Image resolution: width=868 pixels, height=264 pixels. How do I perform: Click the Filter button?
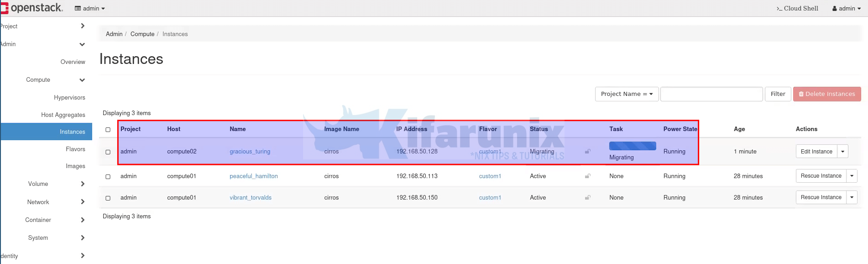tap(778, 94)
